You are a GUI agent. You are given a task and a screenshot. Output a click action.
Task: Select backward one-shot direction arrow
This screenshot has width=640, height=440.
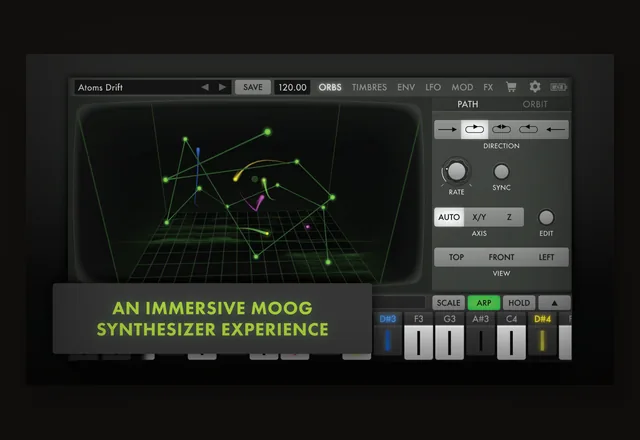point(555,129)
